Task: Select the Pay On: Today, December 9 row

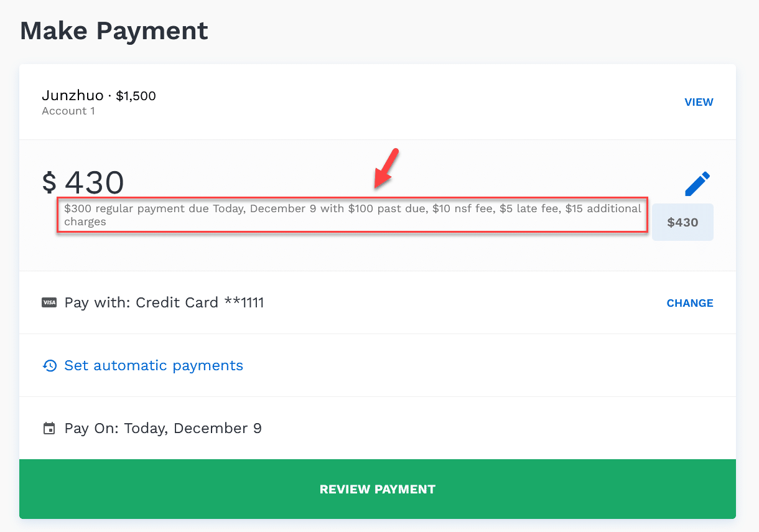Action: 163,428
